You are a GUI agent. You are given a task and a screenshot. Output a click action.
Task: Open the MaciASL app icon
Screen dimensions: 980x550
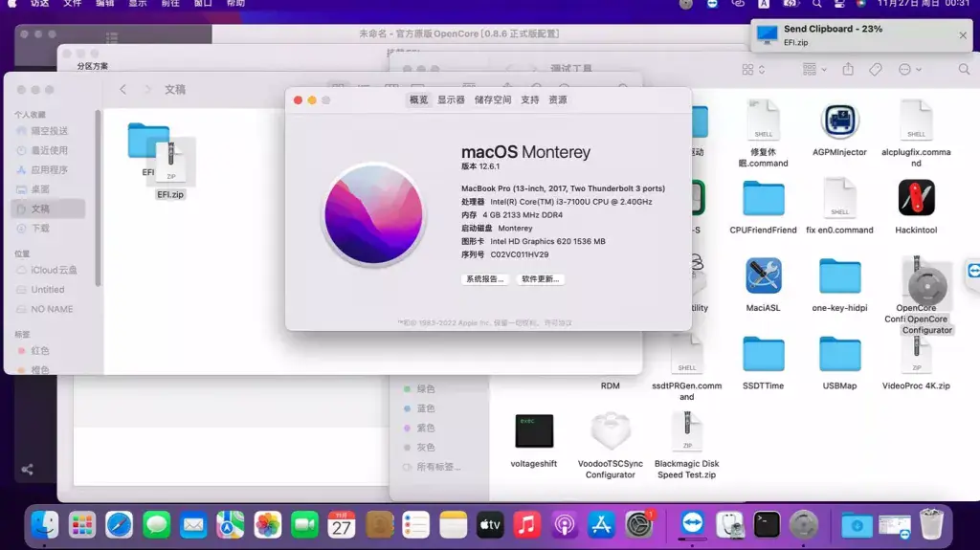[763, 275]
